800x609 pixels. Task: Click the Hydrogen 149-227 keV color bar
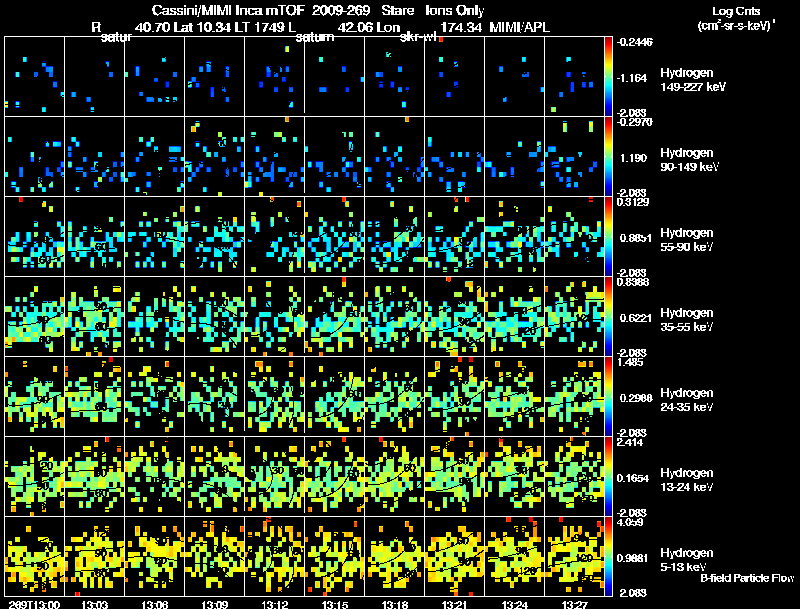608,77
